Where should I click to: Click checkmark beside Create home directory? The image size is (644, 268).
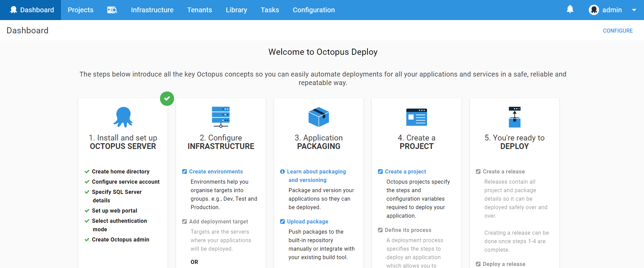[x=87, y=172]
